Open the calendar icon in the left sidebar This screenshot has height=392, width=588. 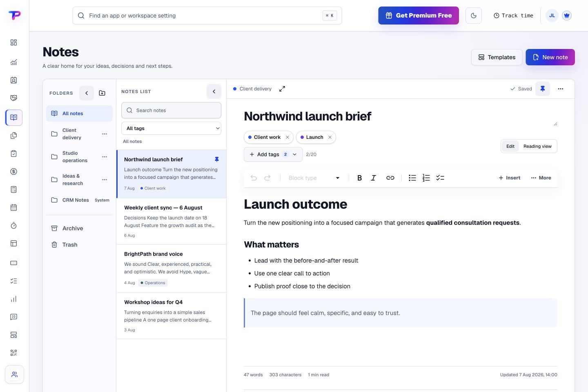point(14,207)
